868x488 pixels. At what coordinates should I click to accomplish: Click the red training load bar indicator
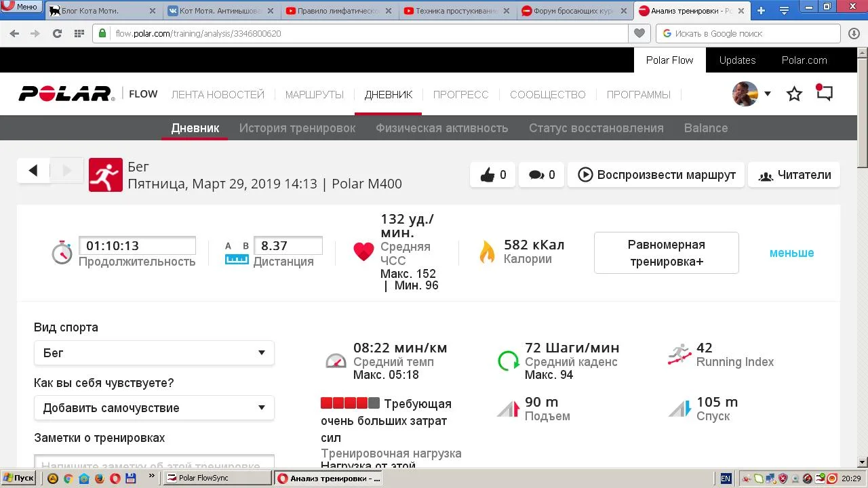coord(350,403)
